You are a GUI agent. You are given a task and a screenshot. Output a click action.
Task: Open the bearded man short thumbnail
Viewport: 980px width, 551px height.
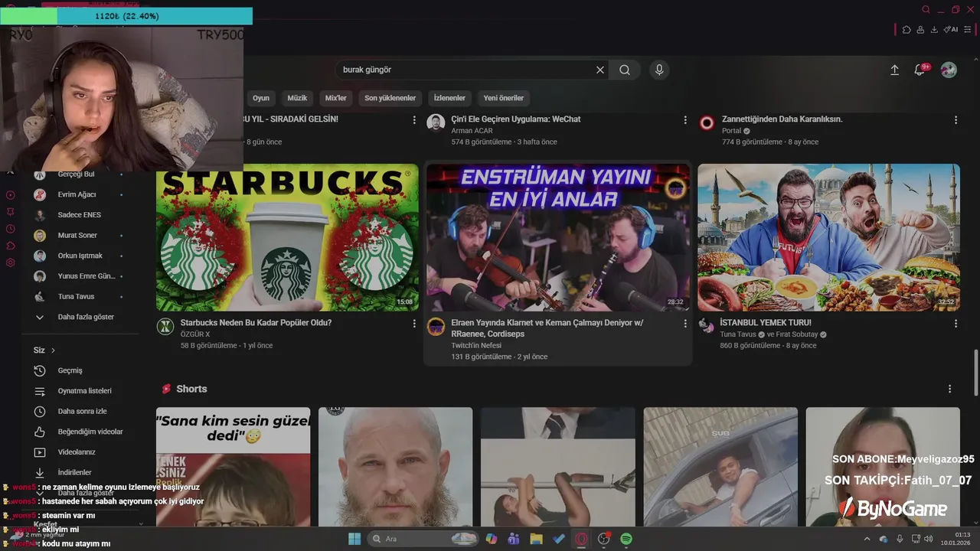395,467
